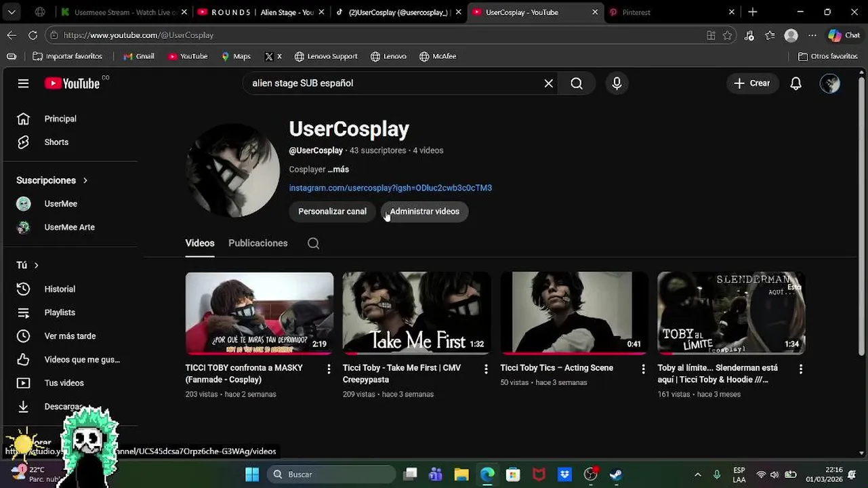The width and height of the screenshot is (868, 488).
Task: Open a new browser tab
Action: [753, 12]
